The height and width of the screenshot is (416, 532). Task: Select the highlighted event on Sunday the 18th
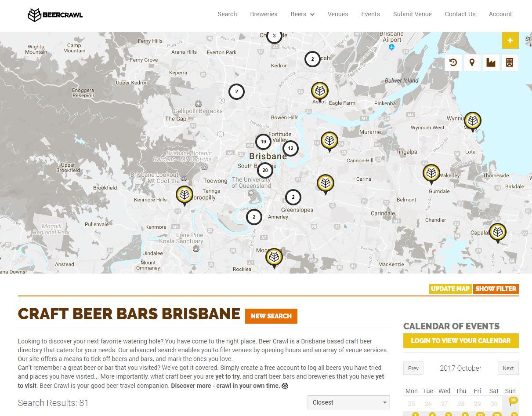coord(513,400)
